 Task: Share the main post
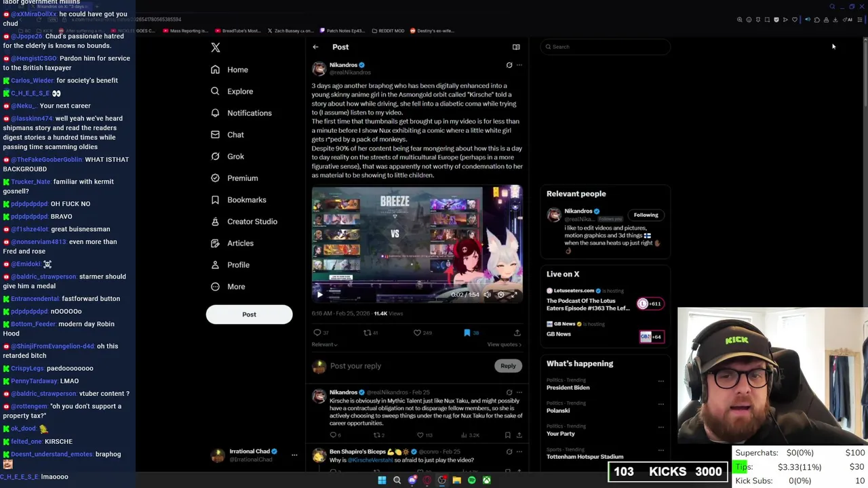(x=517, y=333)
